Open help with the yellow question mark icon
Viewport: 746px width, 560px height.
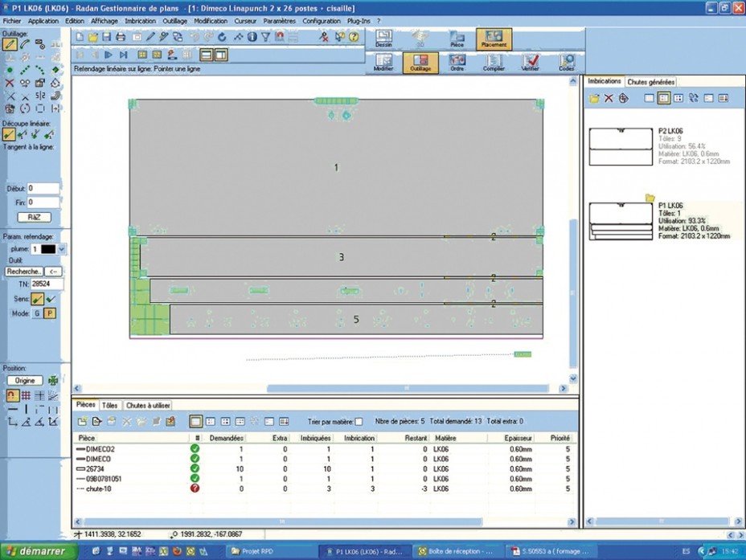tap(354, 37)
